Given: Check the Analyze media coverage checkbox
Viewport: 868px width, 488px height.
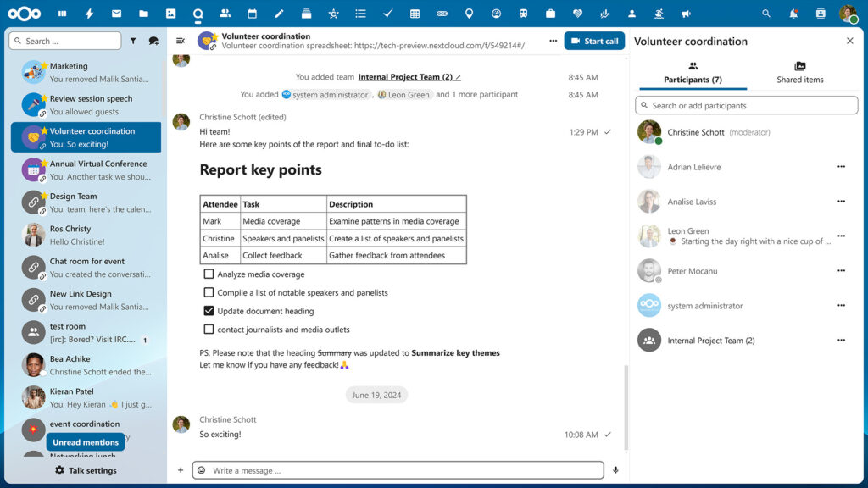Looking at the screenshot, I should coord(208,274).
